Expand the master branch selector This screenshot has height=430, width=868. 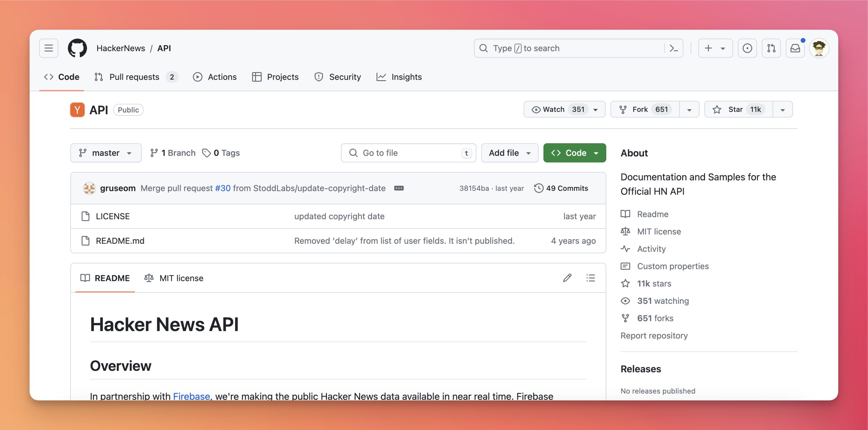tap(106, 153)
